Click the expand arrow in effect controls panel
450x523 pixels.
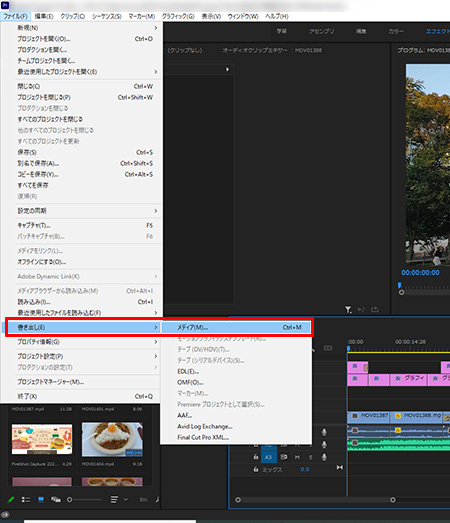(x=227, y=69)
